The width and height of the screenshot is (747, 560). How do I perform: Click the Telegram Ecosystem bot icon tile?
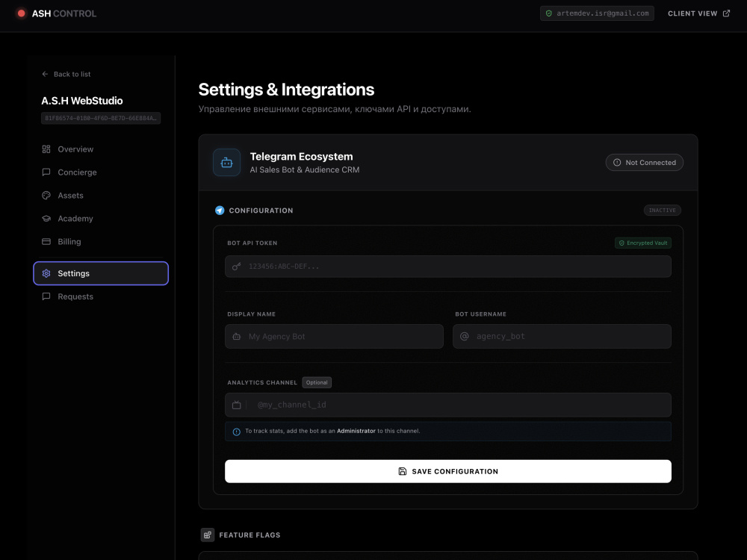tap(227, 162)
